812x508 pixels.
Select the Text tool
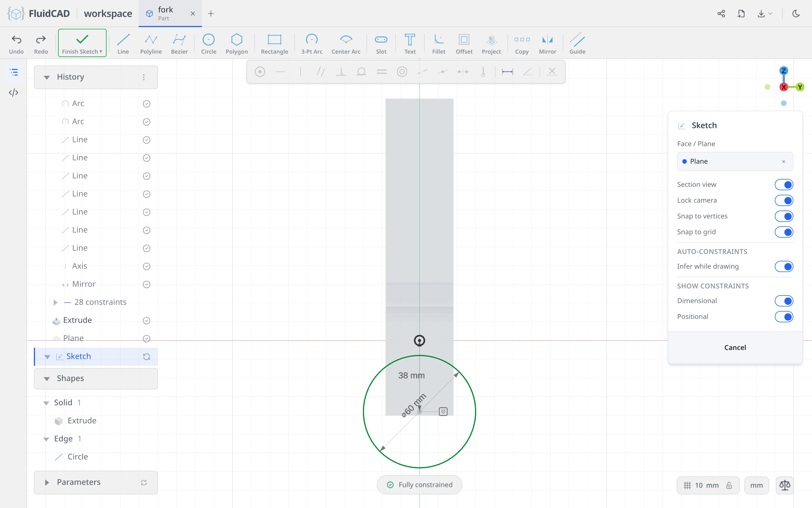point(410,43)
